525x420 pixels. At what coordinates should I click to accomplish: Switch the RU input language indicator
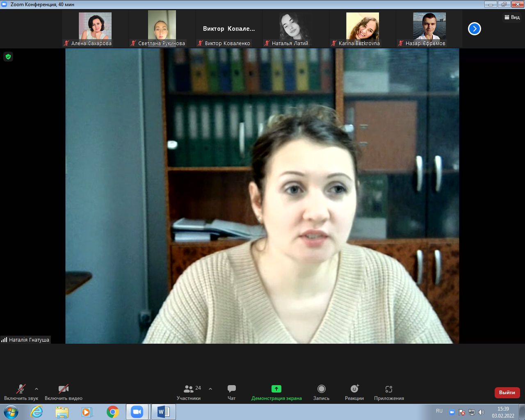(439, 411)
